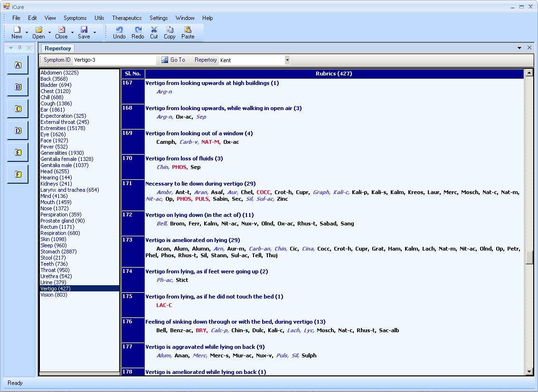Click the New file toolbar icon
Image resolution: width=538 pixels, height=392 pixels.
click(17, 29)
